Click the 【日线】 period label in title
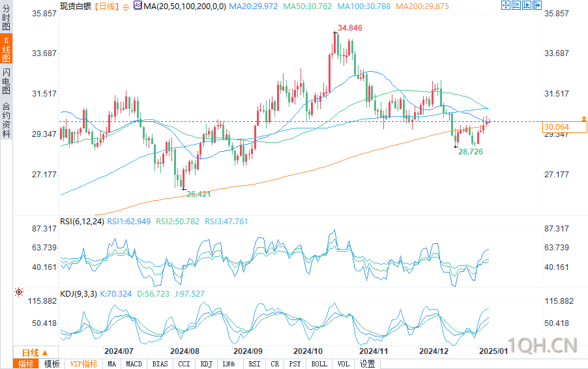Image resolution: width=588 pixels, height=369 pixels. [106, 7]
